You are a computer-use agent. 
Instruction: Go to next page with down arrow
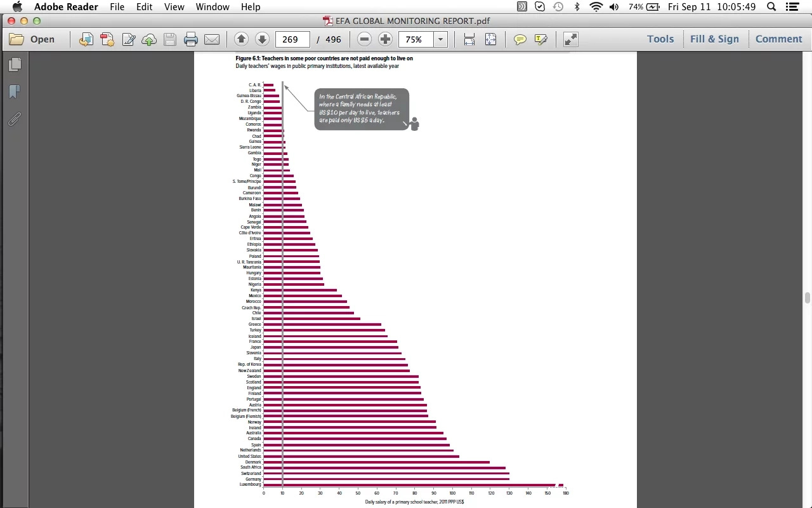coord(262,39)
